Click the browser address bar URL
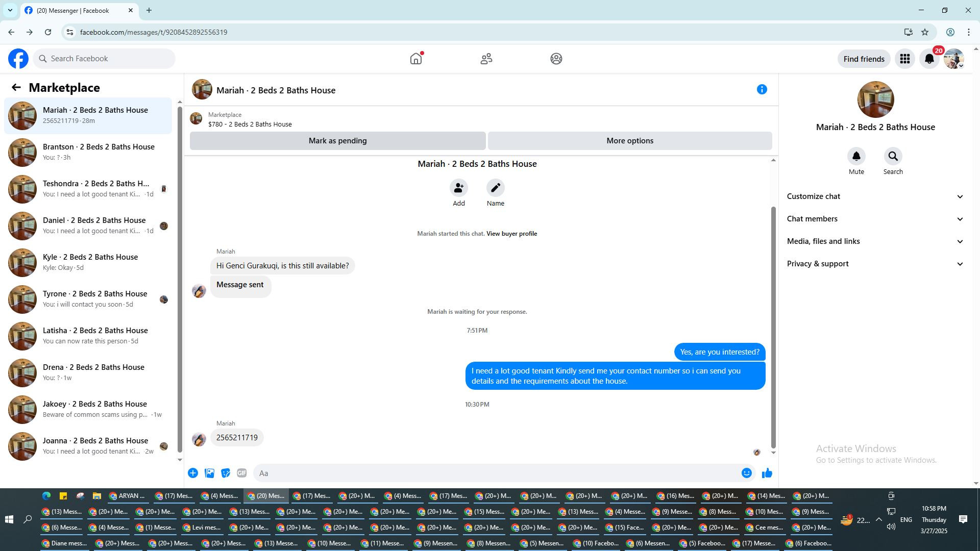The height and width of the screenshot is (551, 980). (154, 32)
